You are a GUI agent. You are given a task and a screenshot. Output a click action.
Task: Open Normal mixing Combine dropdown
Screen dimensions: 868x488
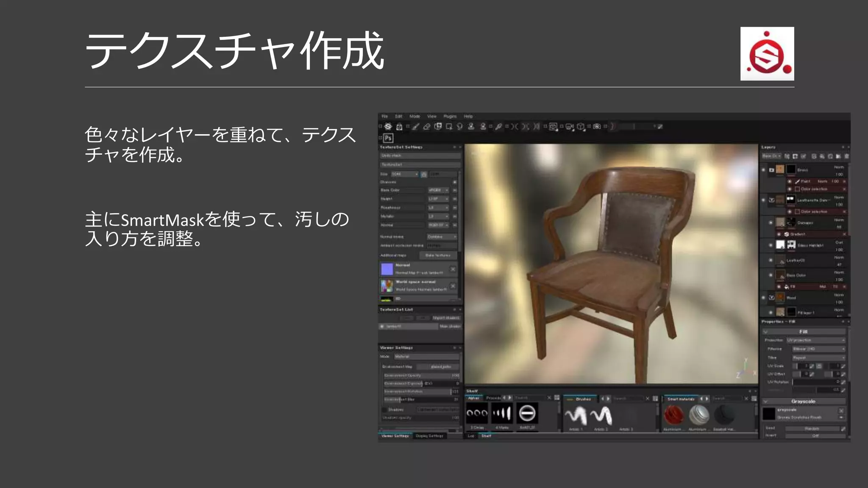[x=442, y=236]
